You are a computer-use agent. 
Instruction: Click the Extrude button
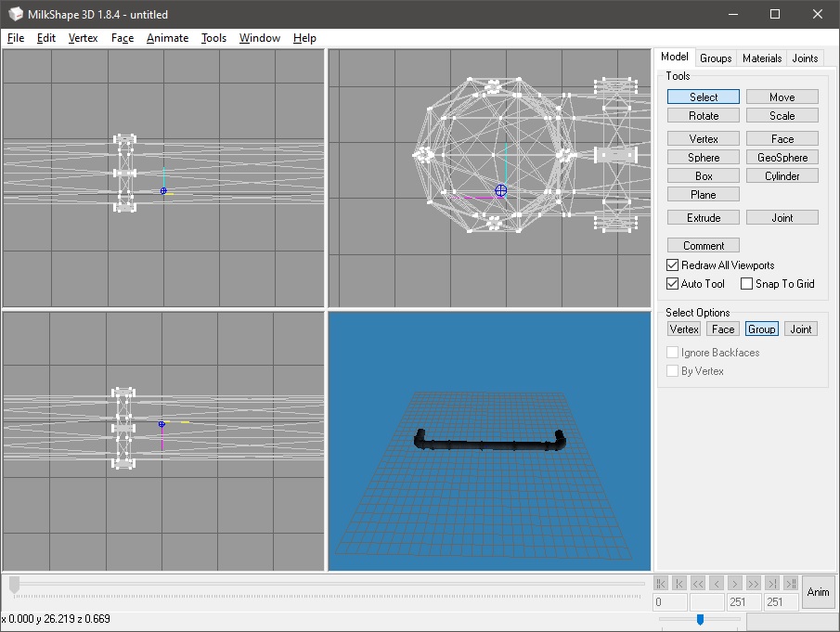click(703, 218)
